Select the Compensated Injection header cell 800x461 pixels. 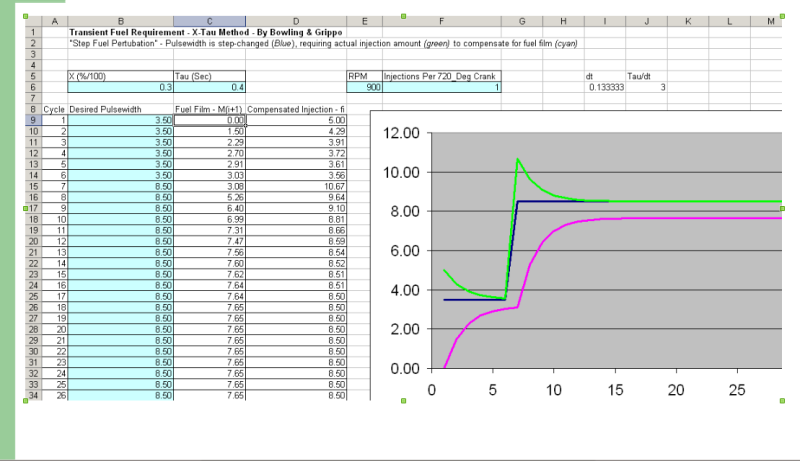pos(295,109)
